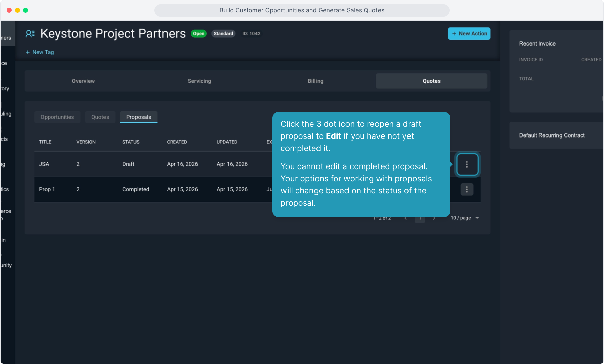Click the customer profile icon beside Keystone
This screenshot has width=604, height=364.
click(x=30, y=34)
